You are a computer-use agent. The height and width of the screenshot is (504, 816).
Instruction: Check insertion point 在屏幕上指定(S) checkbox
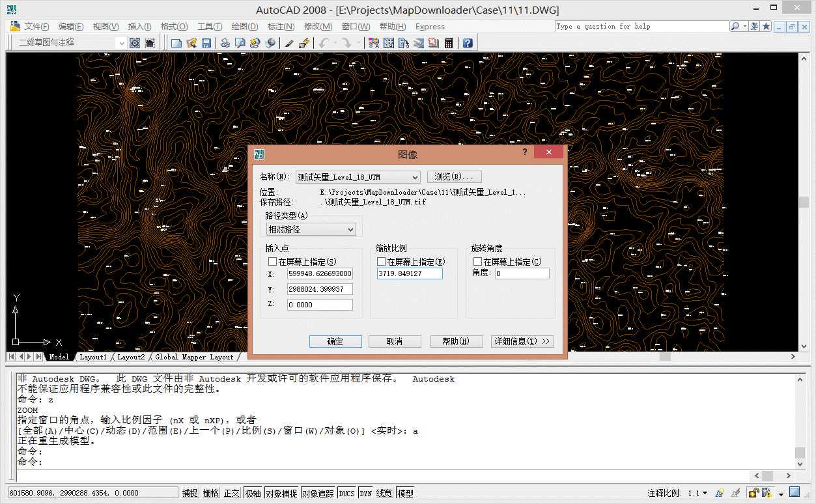coord(272,262)
